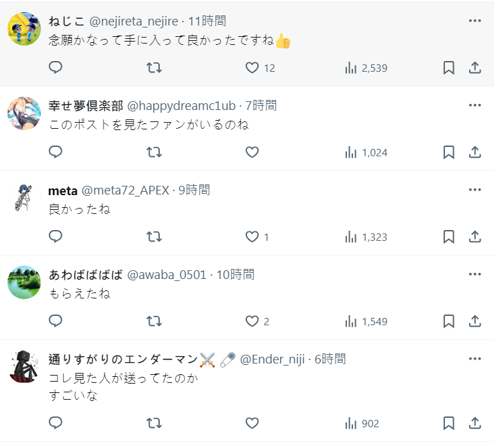Open more menu on meta's post
This screenshot has width=494, height=448.
click(x=475, y=190)
